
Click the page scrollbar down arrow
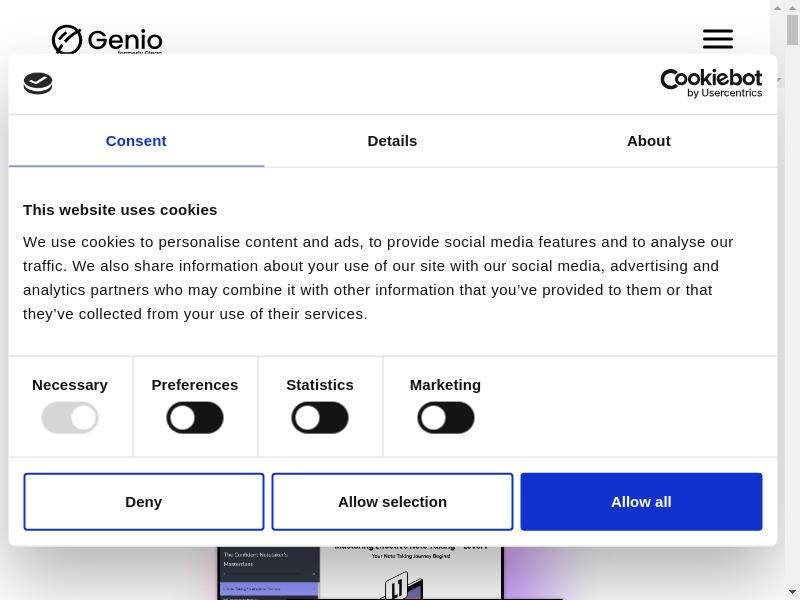(792, 592)
